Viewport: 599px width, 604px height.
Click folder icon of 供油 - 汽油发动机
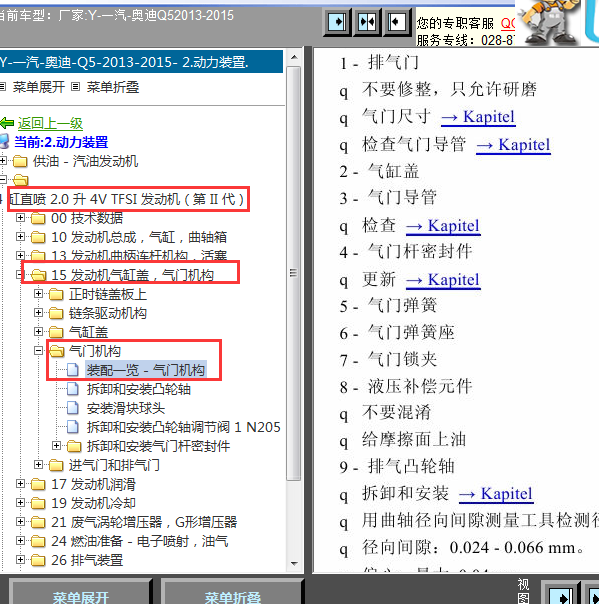(x=20, y=161)
